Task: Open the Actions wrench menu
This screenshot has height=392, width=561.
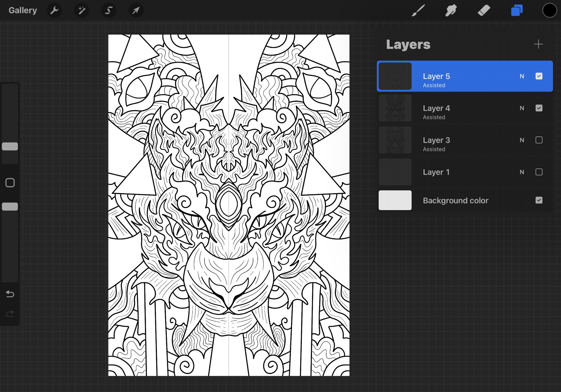Action: point(54,10)
